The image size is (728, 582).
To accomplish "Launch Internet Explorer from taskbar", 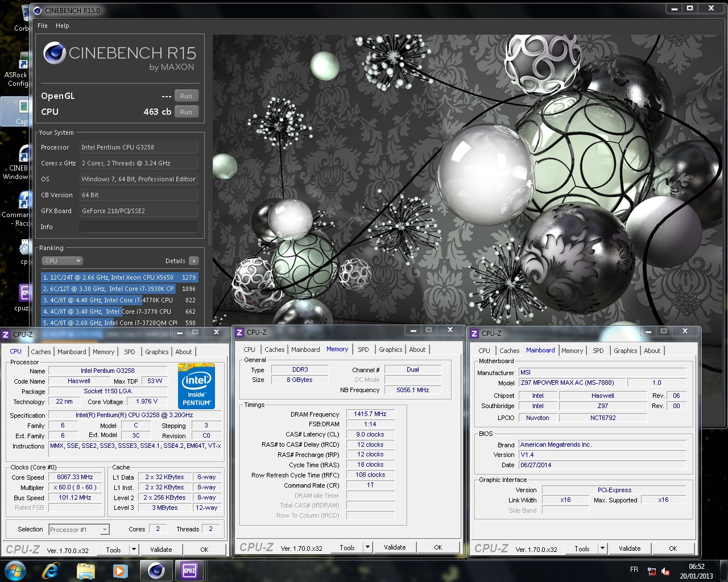I will pos(51,571).
